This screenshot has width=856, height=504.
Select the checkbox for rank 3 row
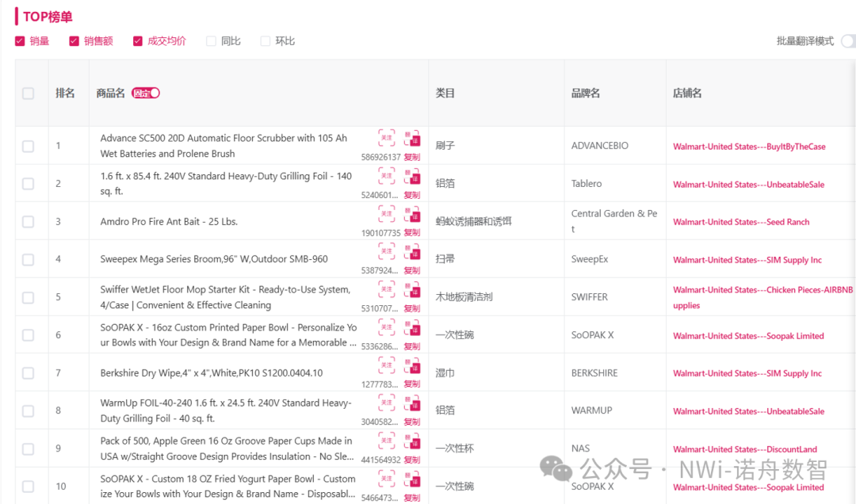(x=29, y=222)
